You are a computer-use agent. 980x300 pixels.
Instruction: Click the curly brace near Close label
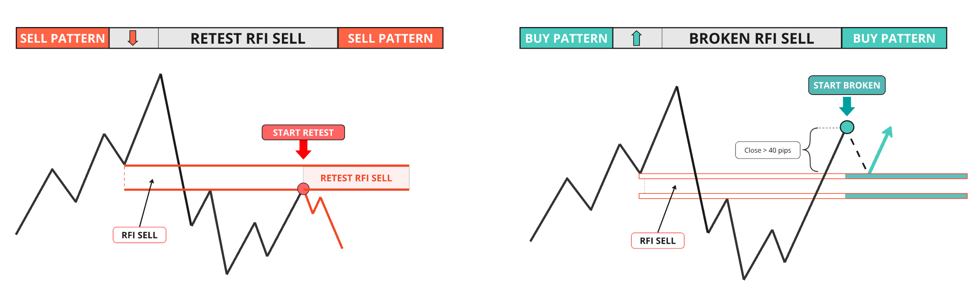(810, 150)
